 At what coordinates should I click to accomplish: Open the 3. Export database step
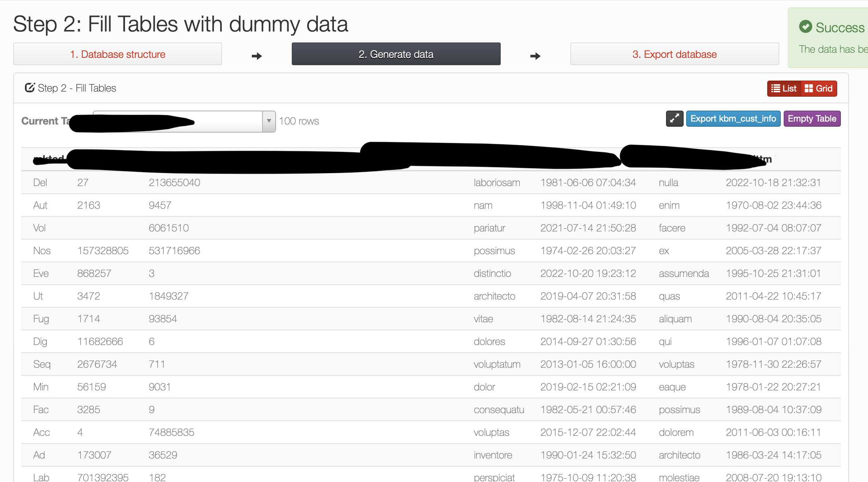point(674,54)
